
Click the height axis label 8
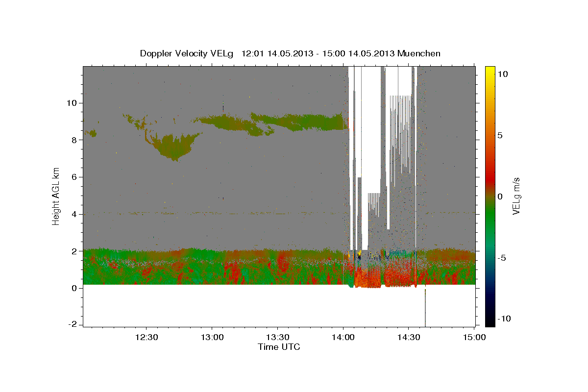point(75,140)
